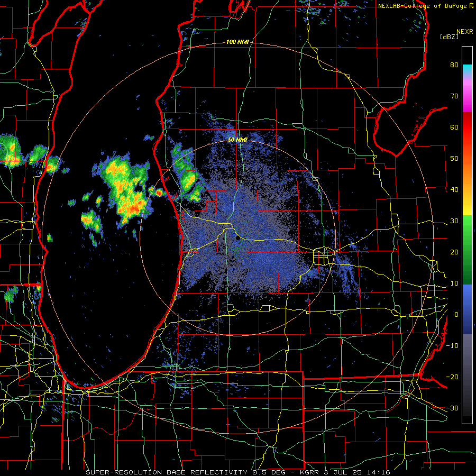Click the 10 value on the dBZ scale
476x476 pixels.
point(454,283)
